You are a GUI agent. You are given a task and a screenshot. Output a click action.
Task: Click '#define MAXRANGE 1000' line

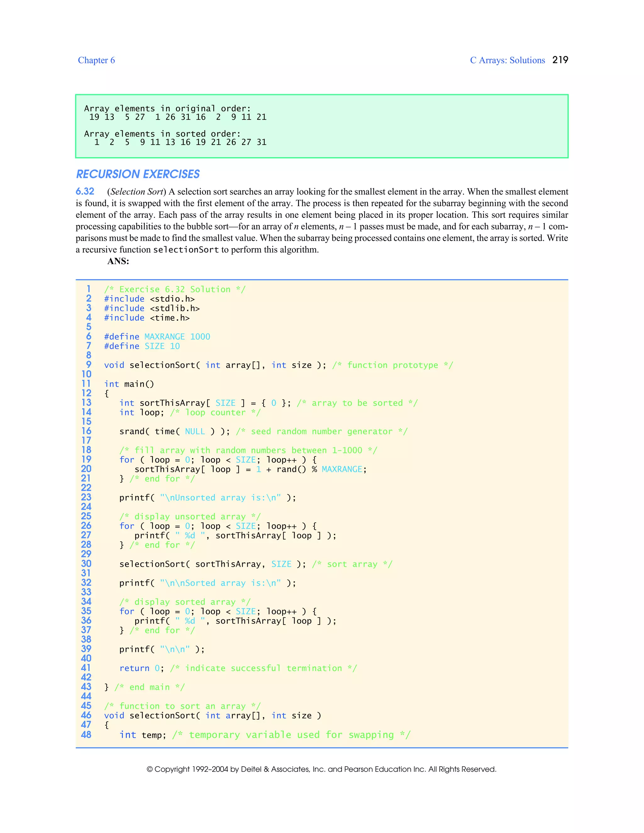pos(157,337)
